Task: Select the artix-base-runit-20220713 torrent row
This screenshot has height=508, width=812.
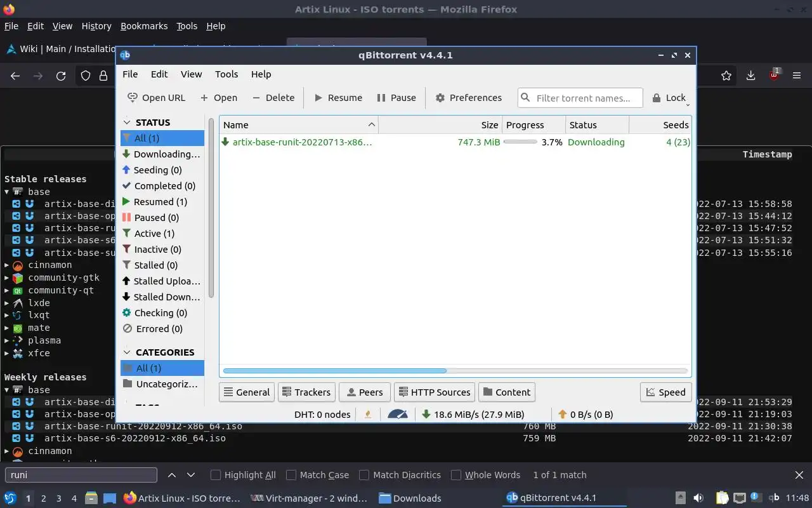Action: (x=455, y=142)
